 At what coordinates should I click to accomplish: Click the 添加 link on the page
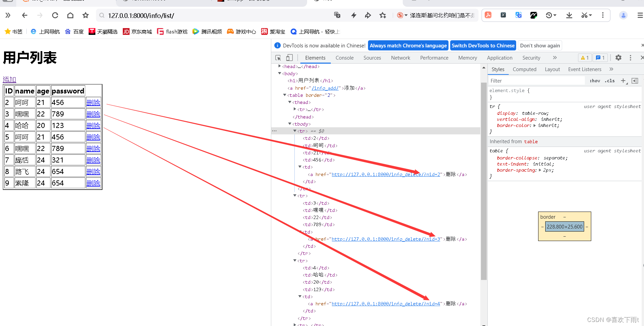point(9,80)
